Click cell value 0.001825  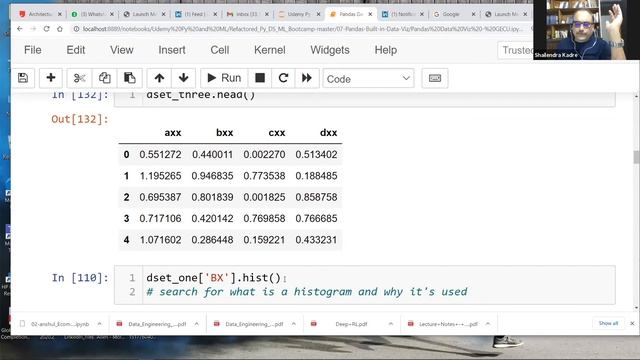coord(264,197)
